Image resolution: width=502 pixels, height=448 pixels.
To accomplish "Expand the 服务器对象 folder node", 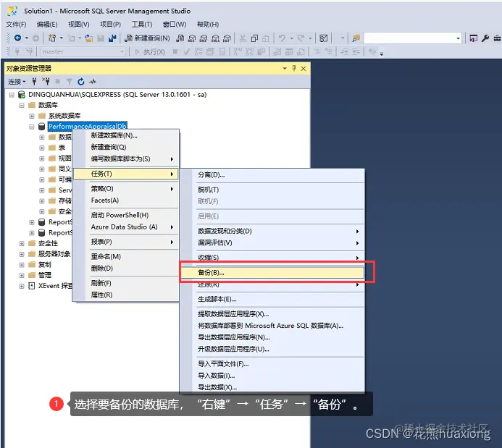I will 22,254.
